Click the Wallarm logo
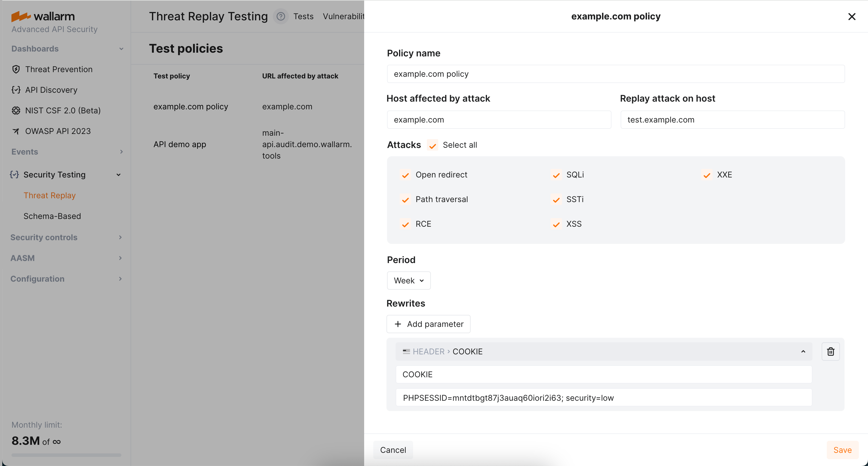 pyautogui.click(x=43, y=16)
